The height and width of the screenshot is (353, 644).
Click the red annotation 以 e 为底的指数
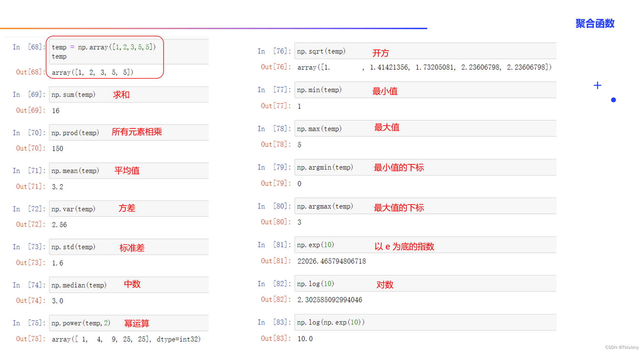404,247
